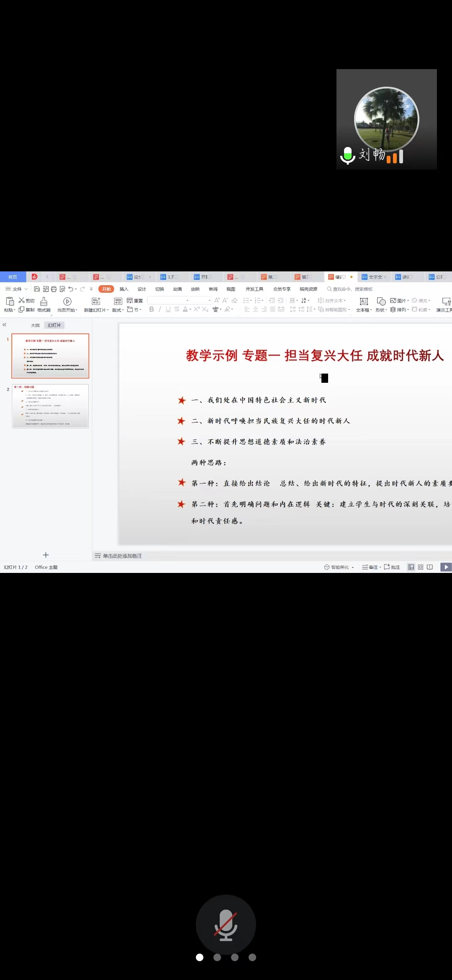Select the second slide thumbnail
Viewport: 452px width, 980px height.
coord(50,406)
